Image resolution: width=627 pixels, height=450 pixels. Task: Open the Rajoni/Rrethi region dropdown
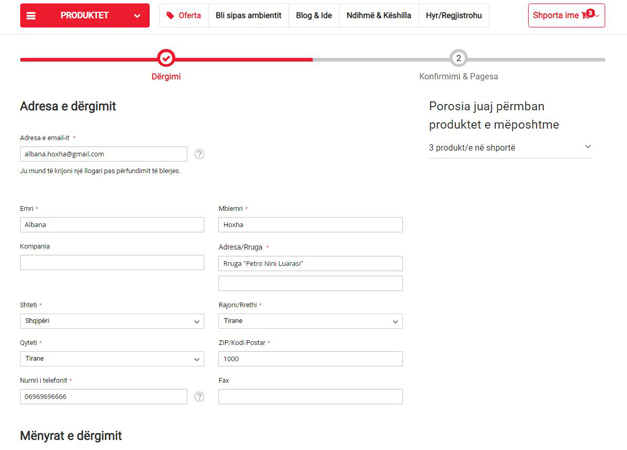pos(310,321)
